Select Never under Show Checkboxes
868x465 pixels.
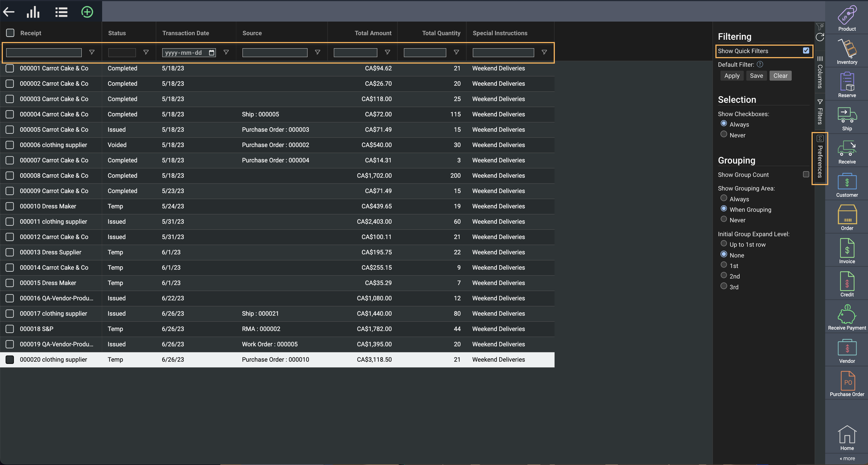coord(723,134)
